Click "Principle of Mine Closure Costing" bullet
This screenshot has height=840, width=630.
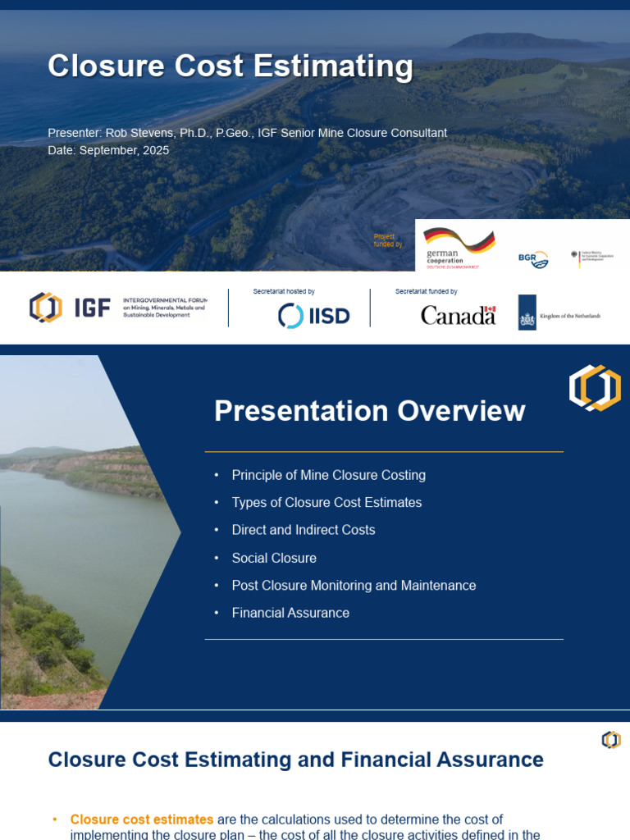click(329, 475)
